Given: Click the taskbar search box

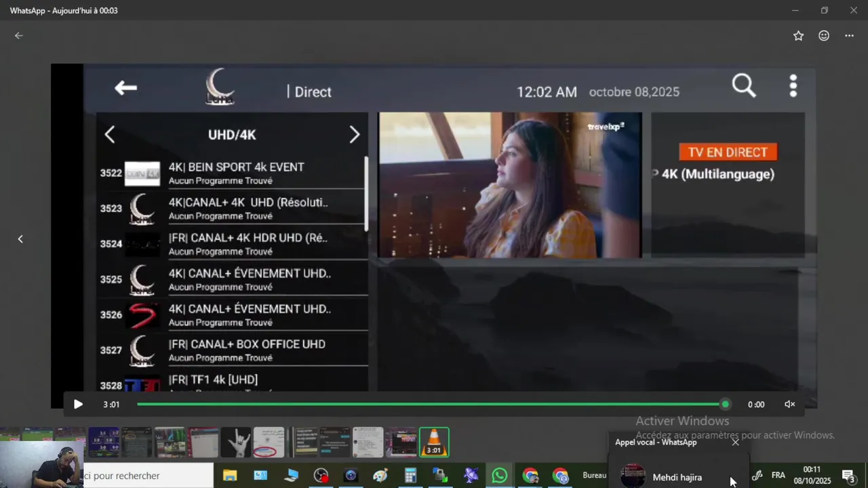Looking at the screenshot, I should tap(148, 476).
